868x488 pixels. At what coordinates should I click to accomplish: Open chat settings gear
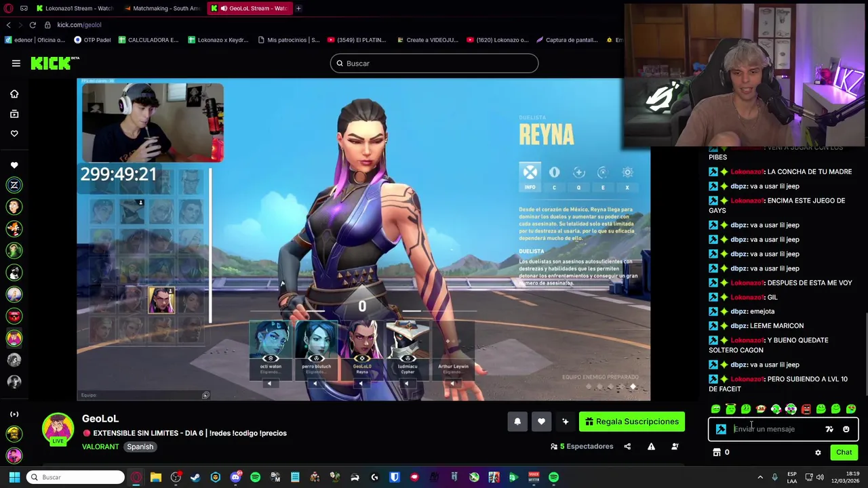(x=818, y=452)
